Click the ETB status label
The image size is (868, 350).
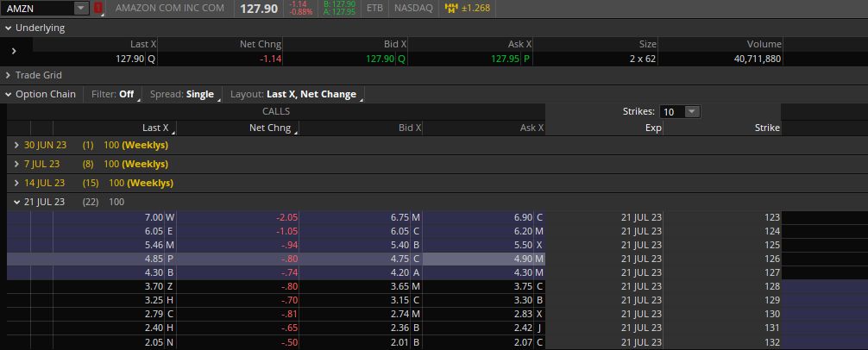[x=374, y=9]
